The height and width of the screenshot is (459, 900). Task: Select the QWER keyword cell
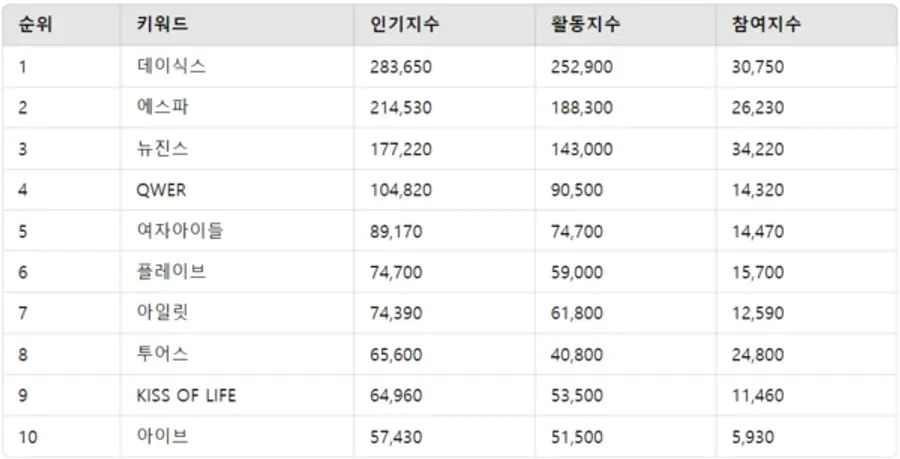[161, 190]
